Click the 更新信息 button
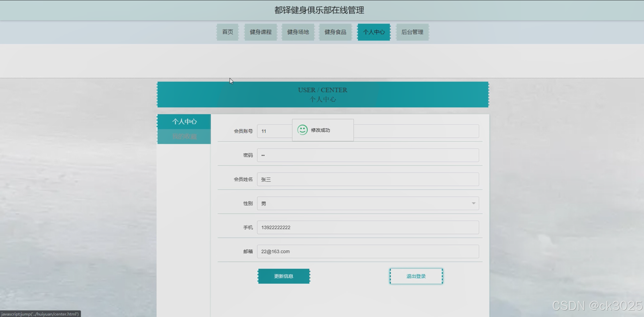Viewport: 644px width, 317px height. [x=284, y=276]
